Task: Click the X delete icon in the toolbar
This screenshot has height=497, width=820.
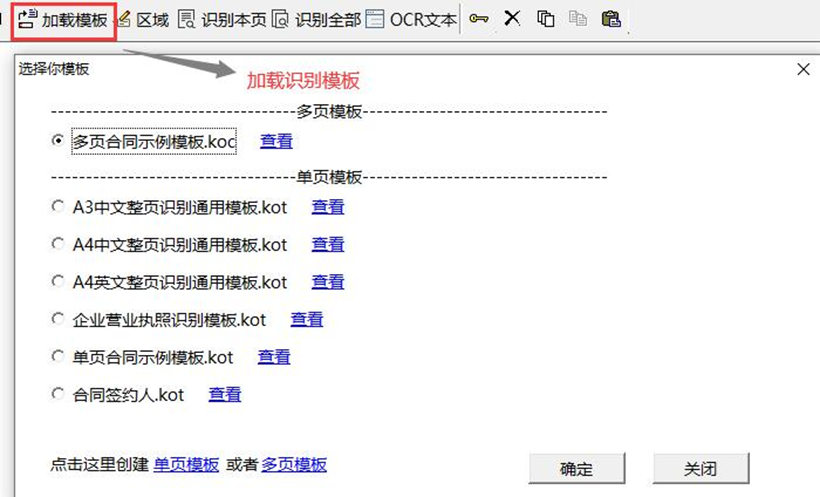Action: point(512,19)
